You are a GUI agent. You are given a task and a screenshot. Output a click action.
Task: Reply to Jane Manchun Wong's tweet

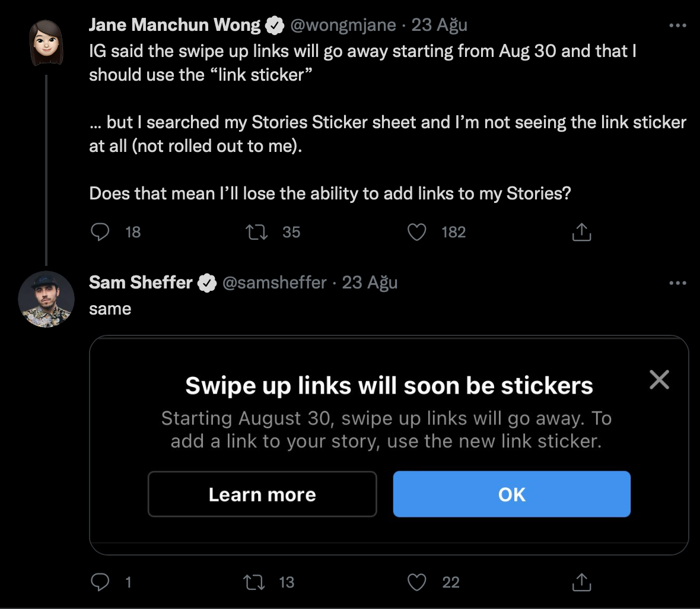100,232
